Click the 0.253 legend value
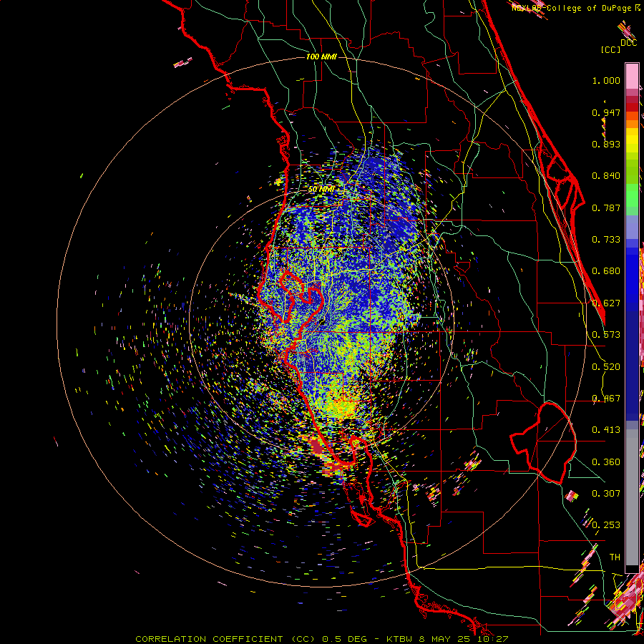The width and height of the screenshot is (644, 644). (606, 525)
